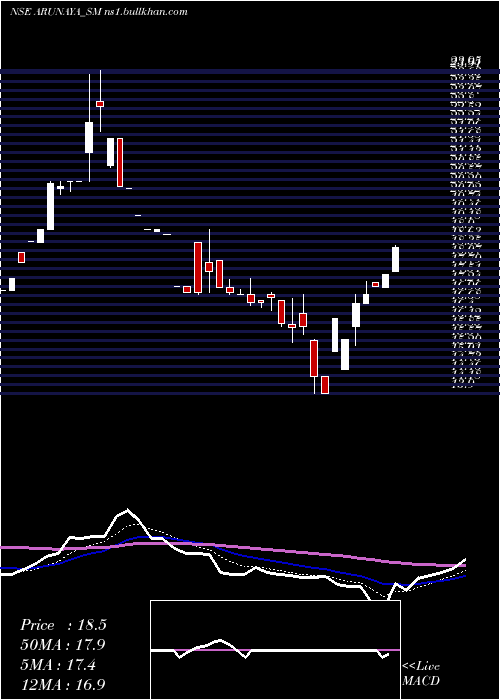This screenshot has width=500, height=700.
Task: Click inside the MACD indicator box
Action: click(x=275, y=650)
